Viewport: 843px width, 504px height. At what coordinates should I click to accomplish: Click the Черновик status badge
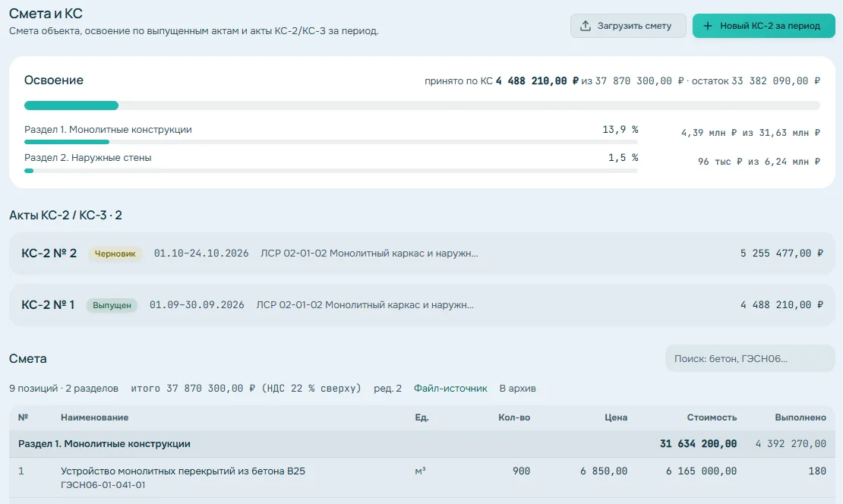click(x=115, y=254)
